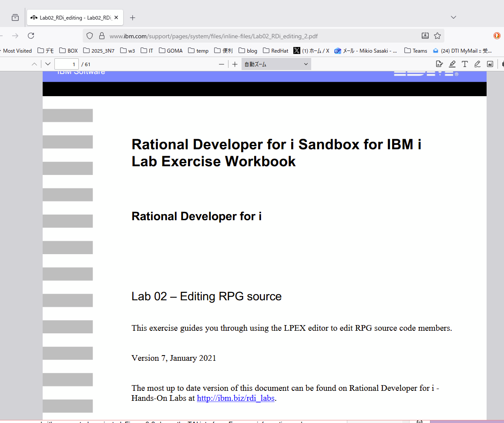Open the RedHat bookmark folder

(276, 51)
